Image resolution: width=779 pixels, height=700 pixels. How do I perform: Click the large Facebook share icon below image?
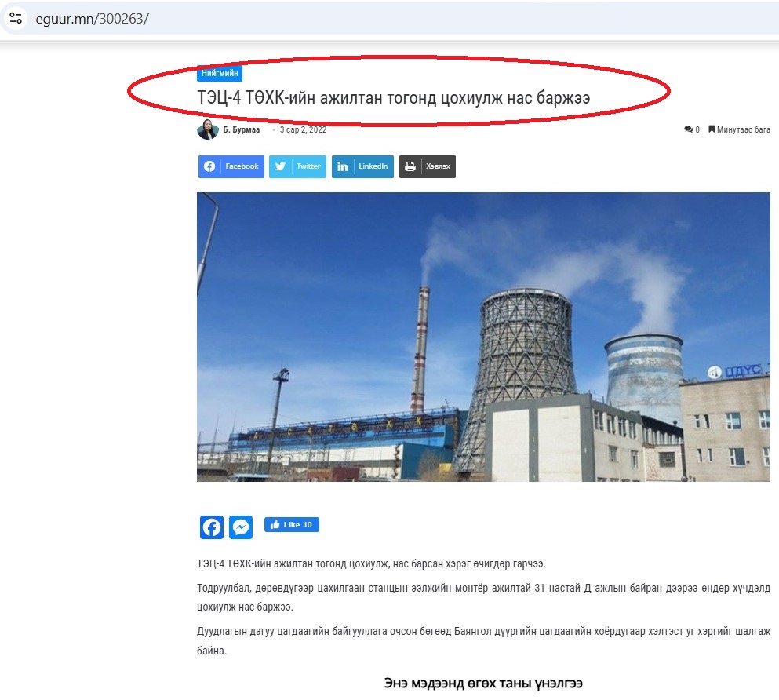212,527
